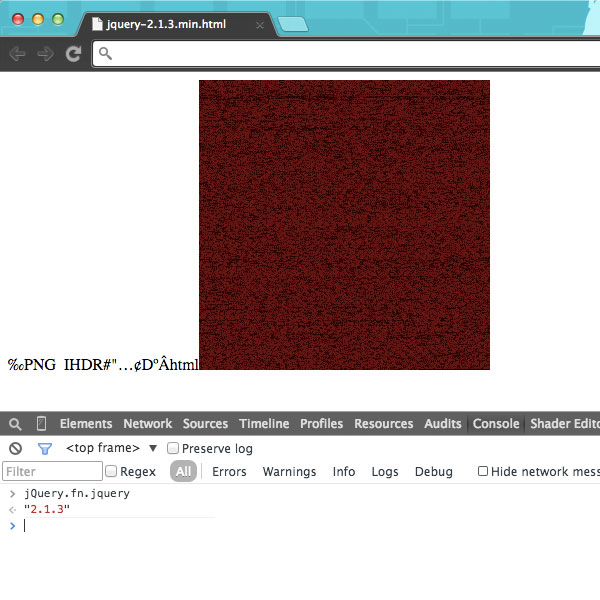This screenshot has height=600, width=600.
Task: Click the console Filter text field
Action: coord(52,472)
